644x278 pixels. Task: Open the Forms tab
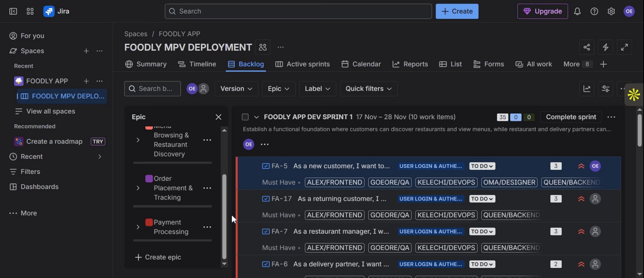tap(489, 64)
